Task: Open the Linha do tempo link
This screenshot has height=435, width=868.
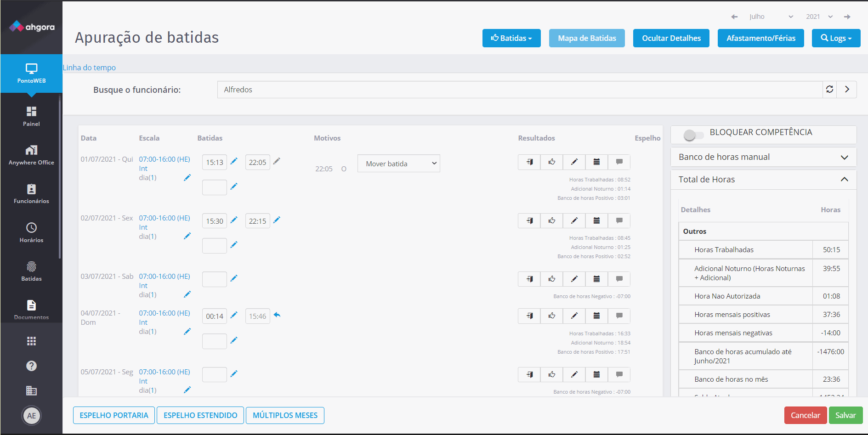Action: point(89,68)
